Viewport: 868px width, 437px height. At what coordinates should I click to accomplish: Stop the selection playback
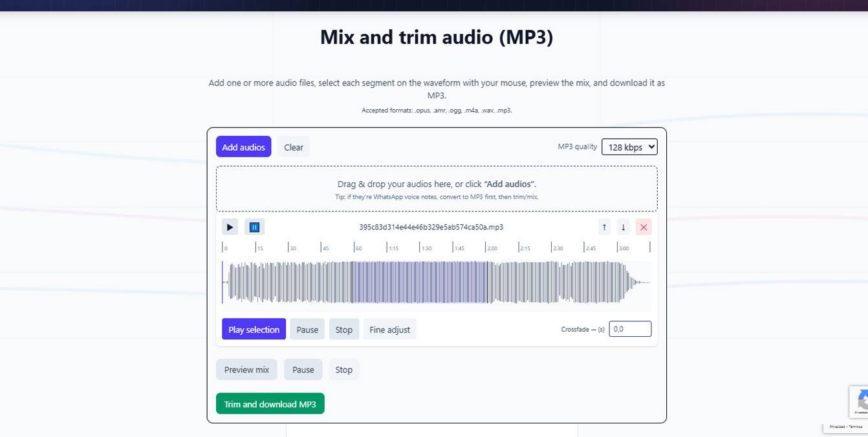click(x=343, y=329)
